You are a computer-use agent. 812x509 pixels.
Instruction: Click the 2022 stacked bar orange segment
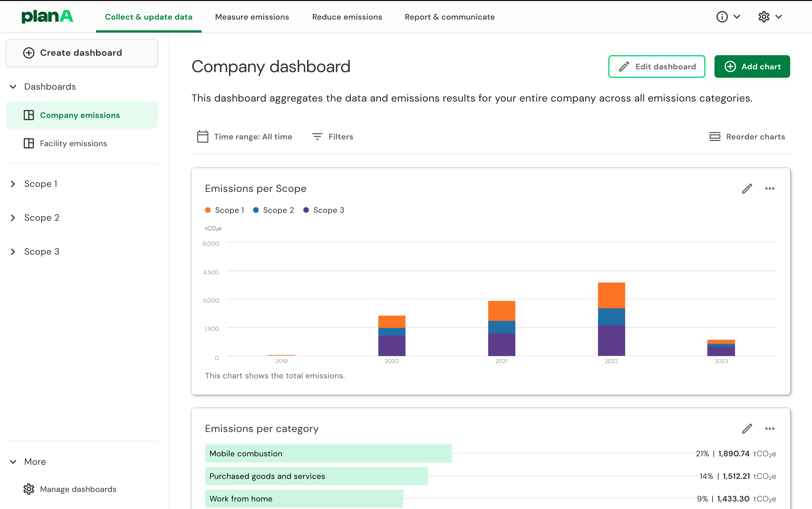click(x=611, y=295)
